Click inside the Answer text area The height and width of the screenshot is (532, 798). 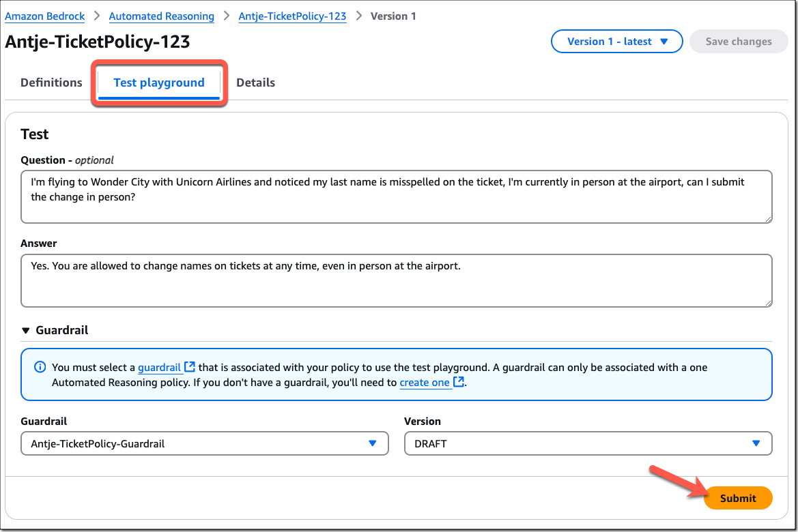pyautogui.click(x=397, y=280)
